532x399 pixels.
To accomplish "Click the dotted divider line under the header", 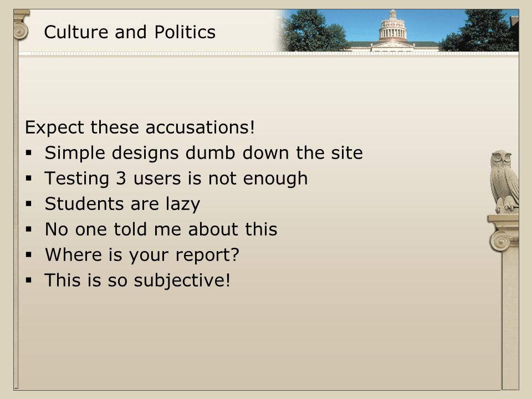I will tap(269, 54).
